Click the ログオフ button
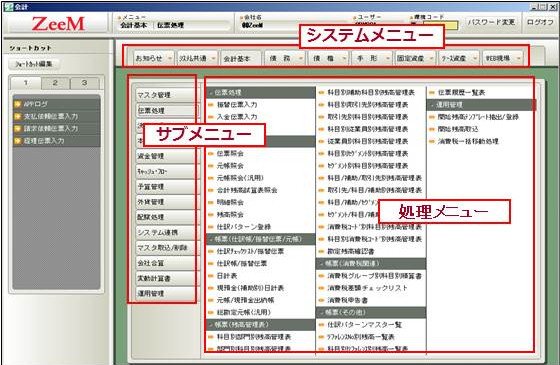The image size is (560, 365). click(540, 22)
